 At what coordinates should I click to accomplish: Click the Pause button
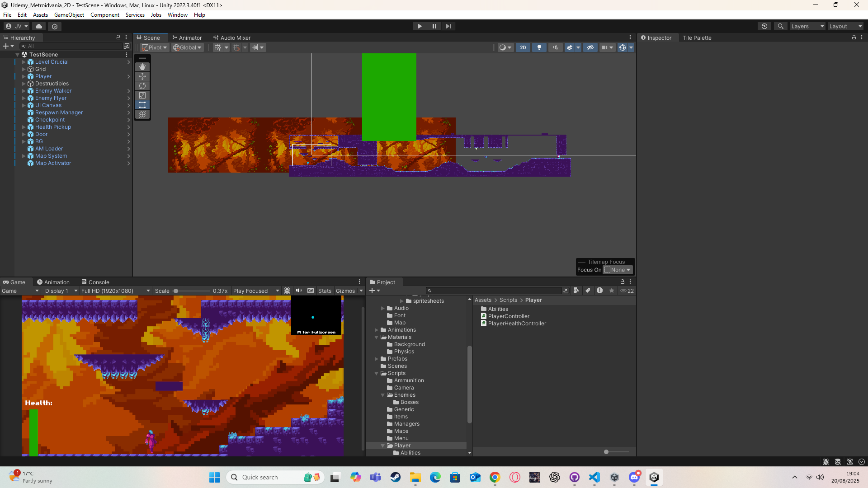click(434, 26)
